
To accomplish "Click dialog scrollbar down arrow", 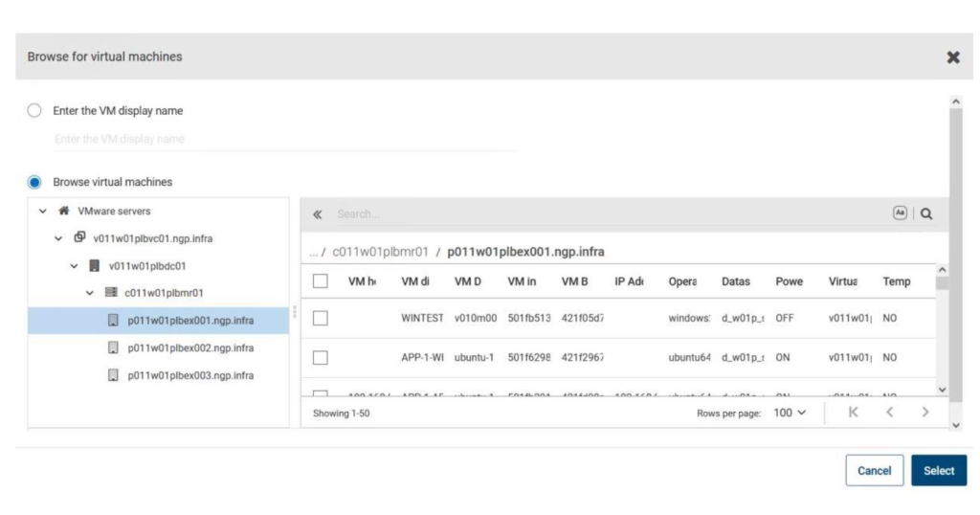I will [x=956, y=426].
